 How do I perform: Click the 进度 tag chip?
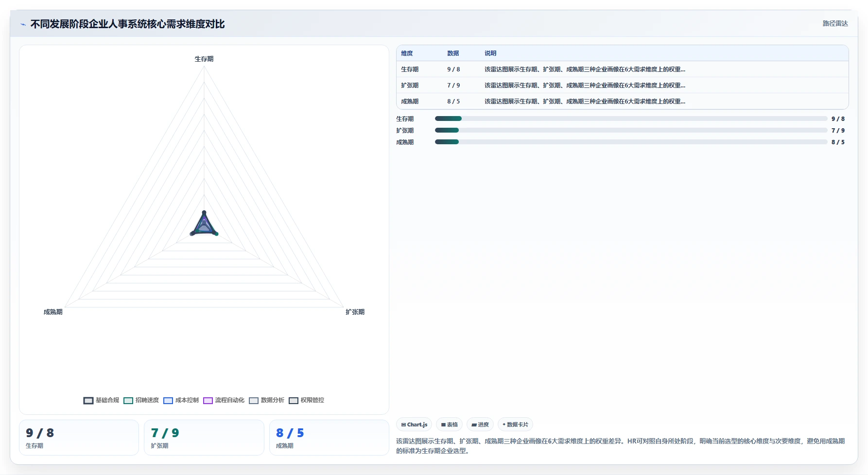(x=480, y=424)
